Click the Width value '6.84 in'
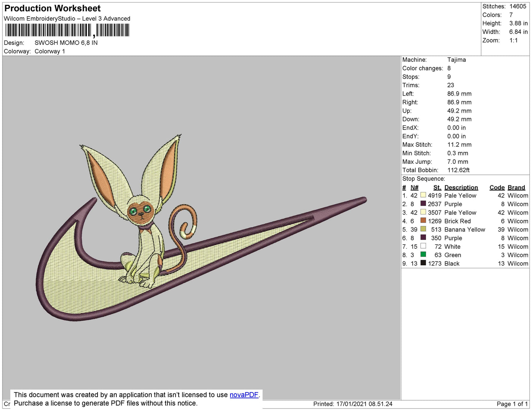Screen dimensions: 532x411 coord(518,32)
